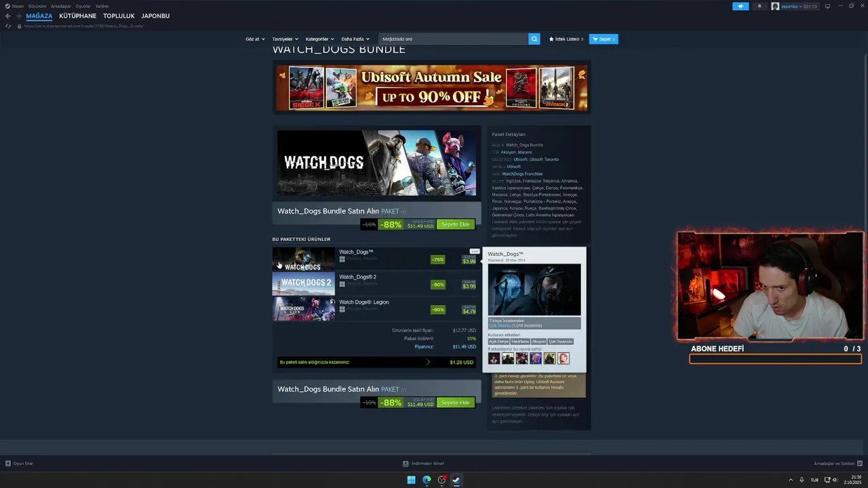Reload the store page with refresh icon
Screen dimensions: 868x488
coord(8,26)
